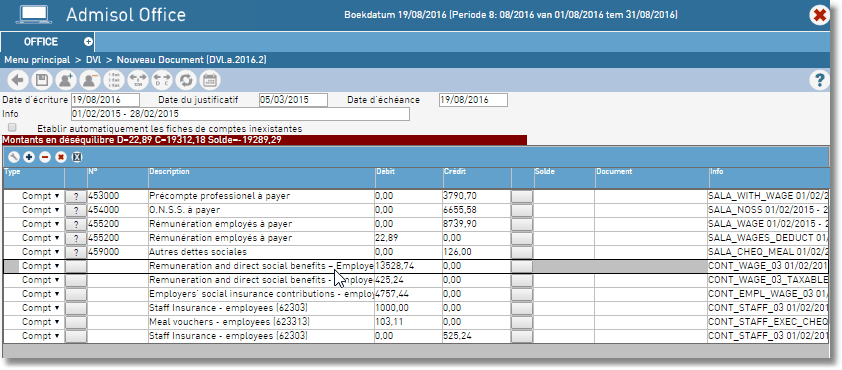Viewport: 842px width, 370px height.
Task: Click the Solde button in the 453000 row
Action: point(522,196)
